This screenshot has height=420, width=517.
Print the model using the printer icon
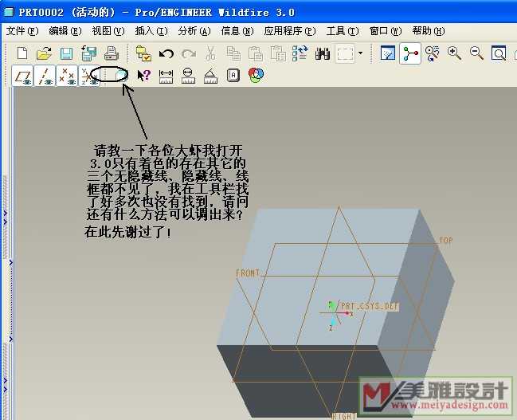pyautogui.click(x=111, y=53)
